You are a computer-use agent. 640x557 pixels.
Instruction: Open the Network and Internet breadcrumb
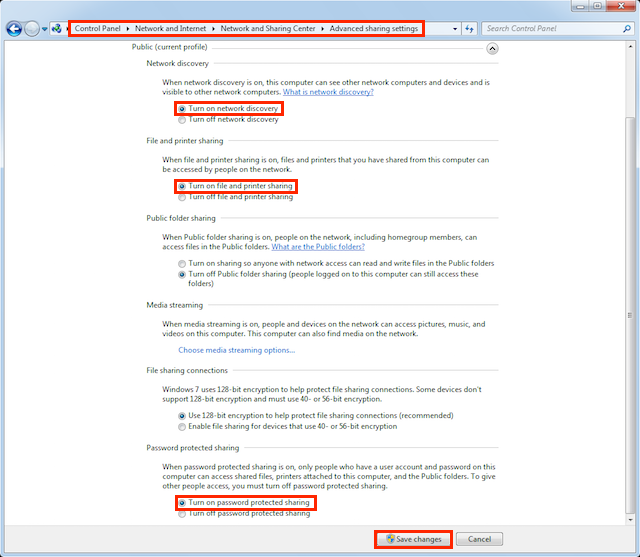(x=171, y=29)
